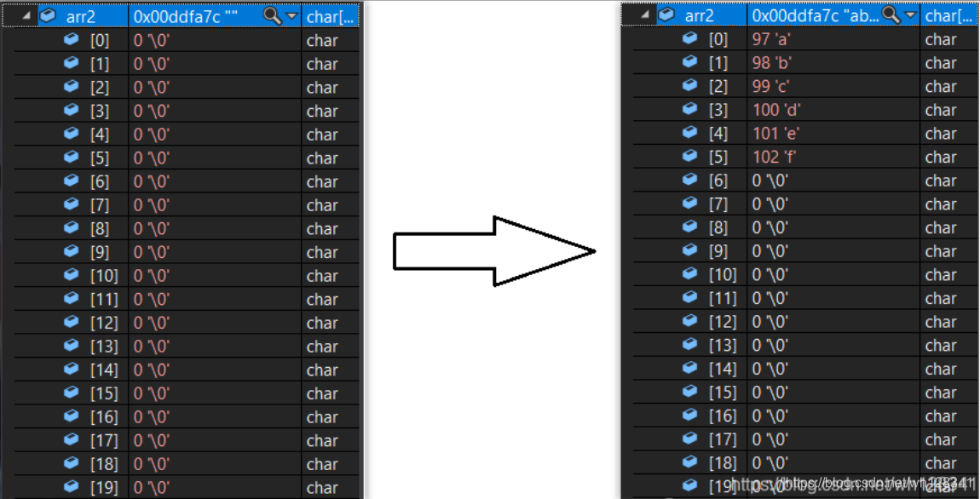Click the cube icon of right element [10]
This screenshot has width=980, height=499.
690,273
